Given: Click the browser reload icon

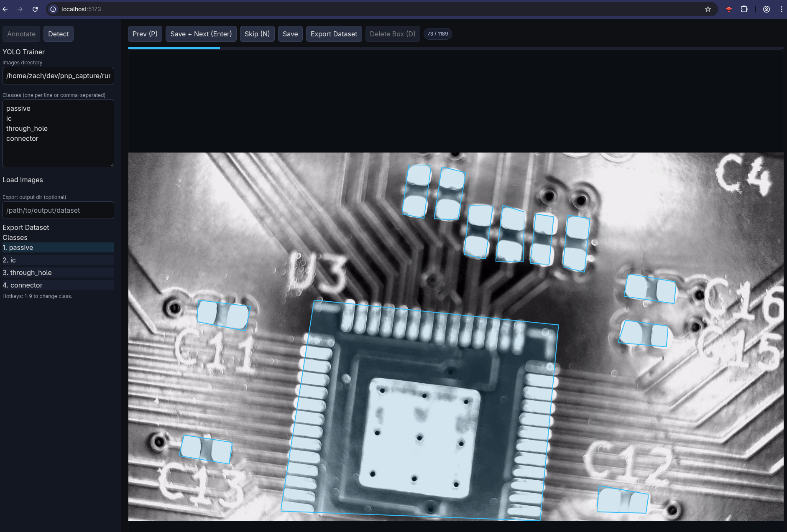Looking at the screenshot, I should click(x=35, y=9).
